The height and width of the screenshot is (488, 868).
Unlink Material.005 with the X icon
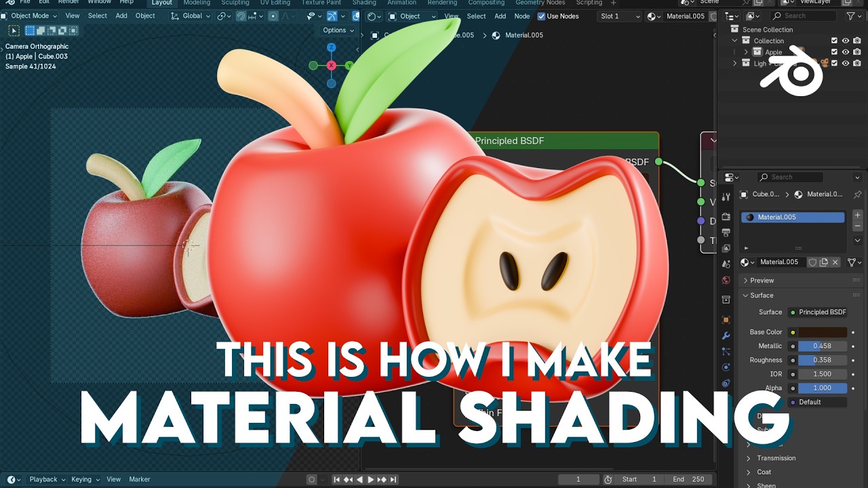(835, 262)
